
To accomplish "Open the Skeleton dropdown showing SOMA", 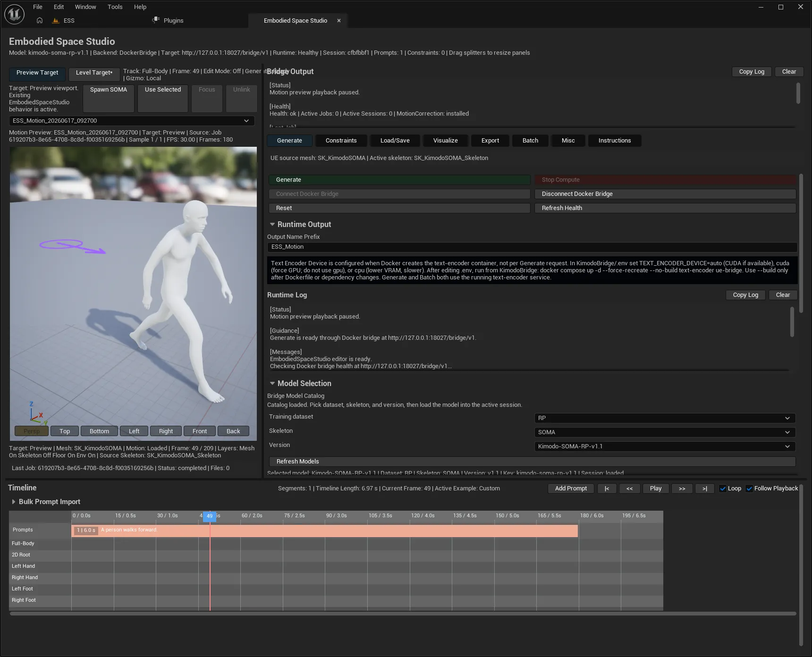I will pos(665,432).
